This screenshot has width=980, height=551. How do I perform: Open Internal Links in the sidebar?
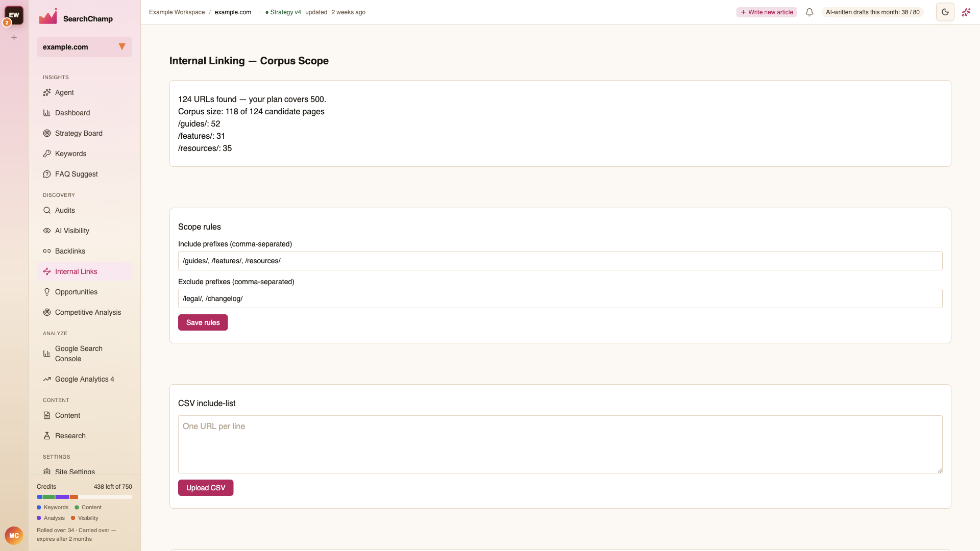tap(84, 271)
